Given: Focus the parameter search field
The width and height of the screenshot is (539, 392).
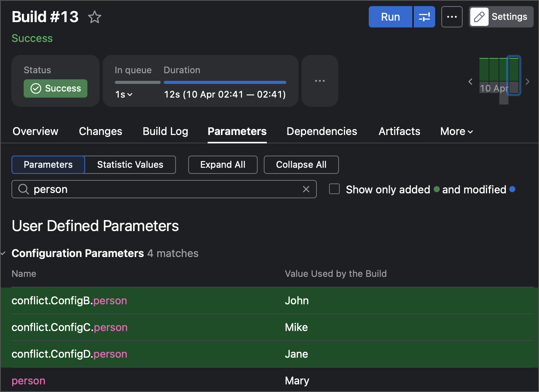Looking at the screenshot, I should [x=164, y=189].
